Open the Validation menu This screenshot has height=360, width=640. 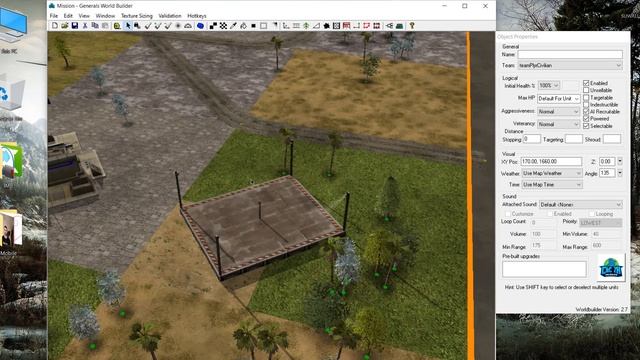click(170, 16)
